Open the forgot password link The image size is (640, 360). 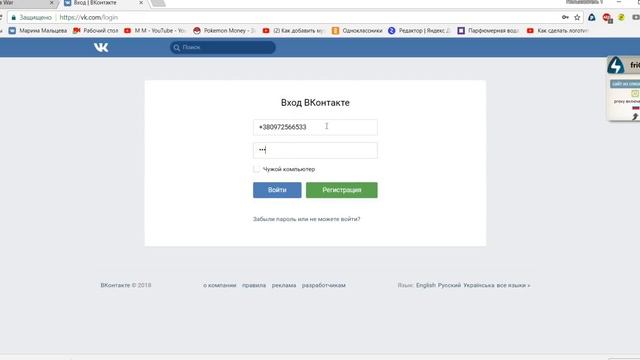click(x=307, y=219)
